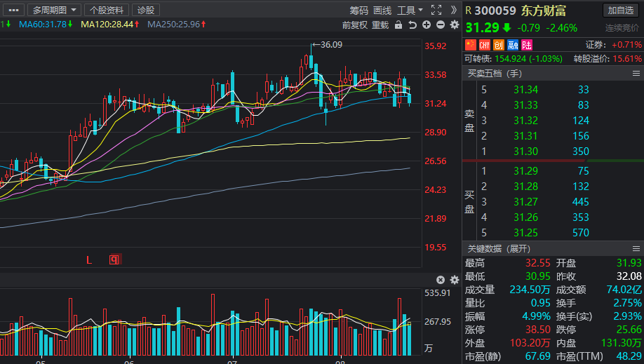Viewport: 644px width, 364px height.
Task: Click the red boxed marker beside L
Action: (114, 259)
